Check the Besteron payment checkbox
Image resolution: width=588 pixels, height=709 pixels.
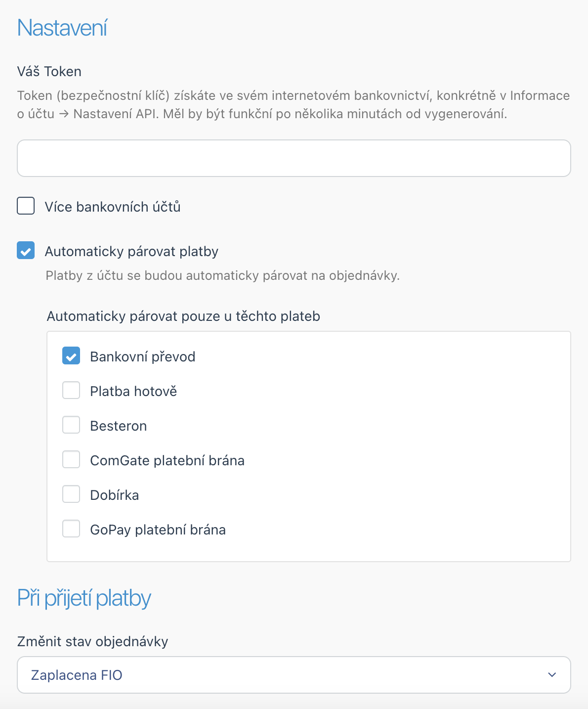click(x=71, y=425)
